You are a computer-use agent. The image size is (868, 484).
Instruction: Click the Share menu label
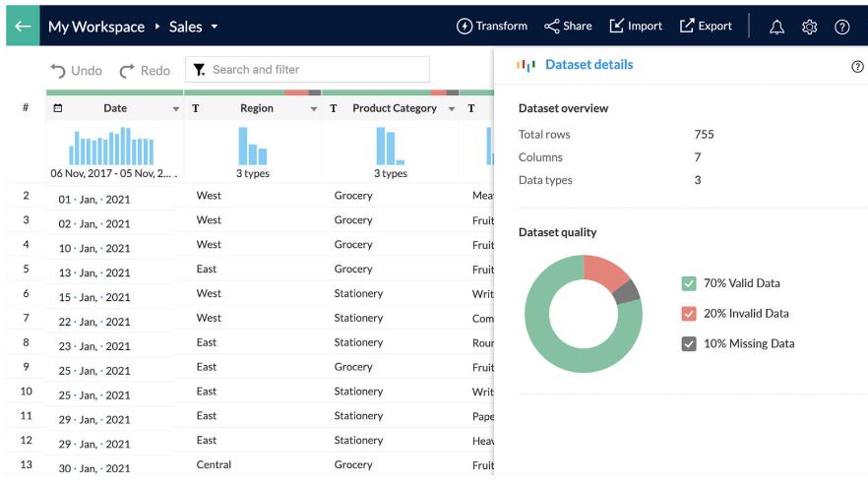tap(578, 26)
